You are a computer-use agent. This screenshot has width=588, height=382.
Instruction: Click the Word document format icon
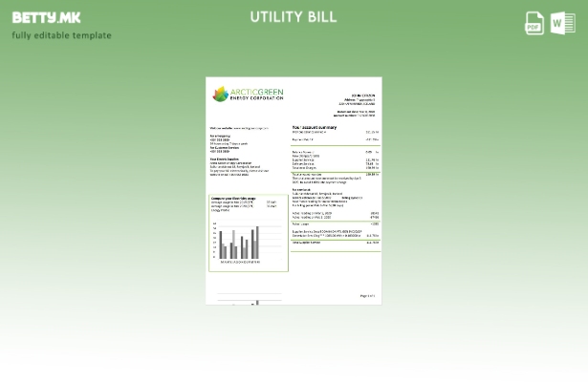click(563, 23)
